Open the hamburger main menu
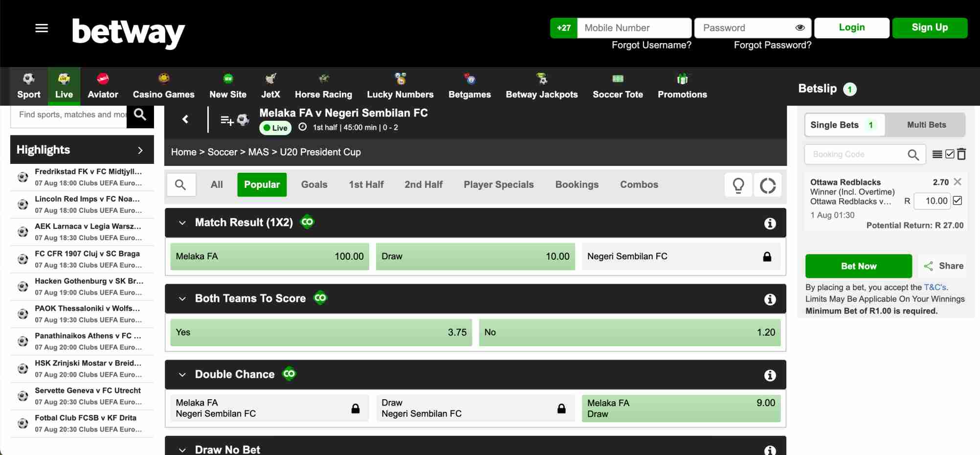 pyautogui.click(x=42, y=28)
